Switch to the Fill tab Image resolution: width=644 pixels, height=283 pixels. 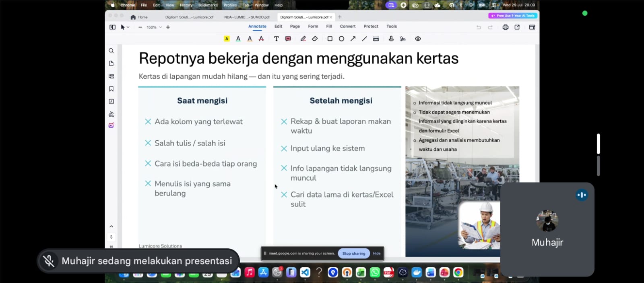click(x=329, y=27)
